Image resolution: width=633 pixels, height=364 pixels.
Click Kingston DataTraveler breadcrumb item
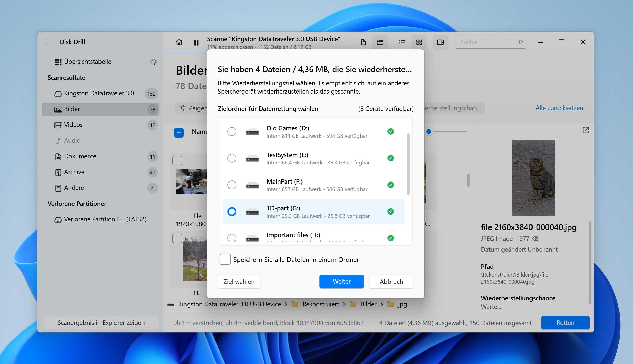(229, 304)
